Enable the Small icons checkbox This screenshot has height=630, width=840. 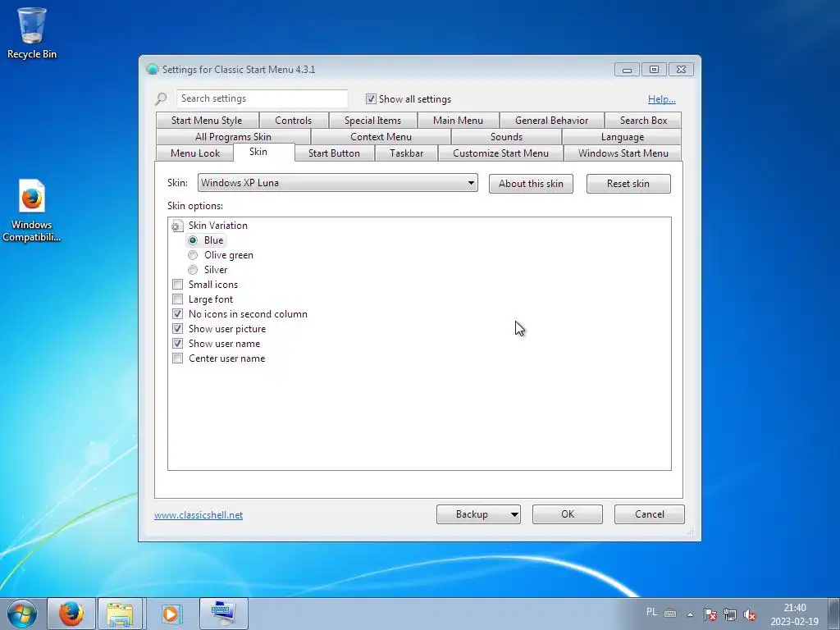(177, 285)
